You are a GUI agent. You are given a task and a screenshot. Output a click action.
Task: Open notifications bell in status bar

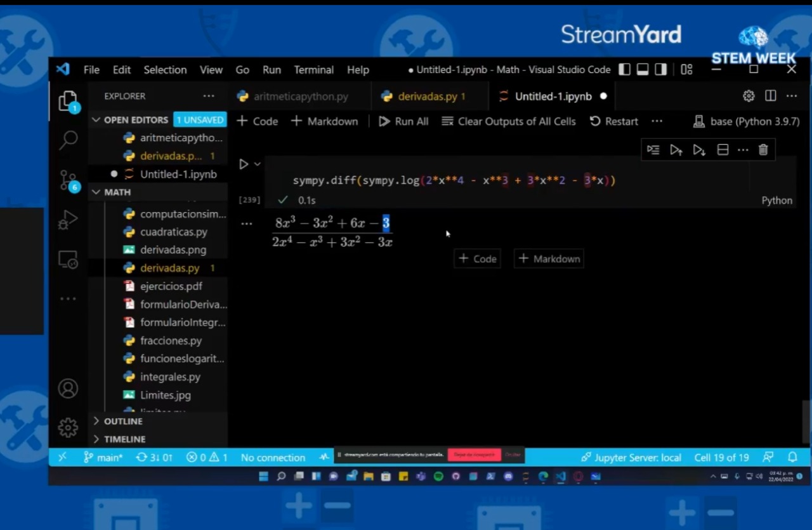792,457
